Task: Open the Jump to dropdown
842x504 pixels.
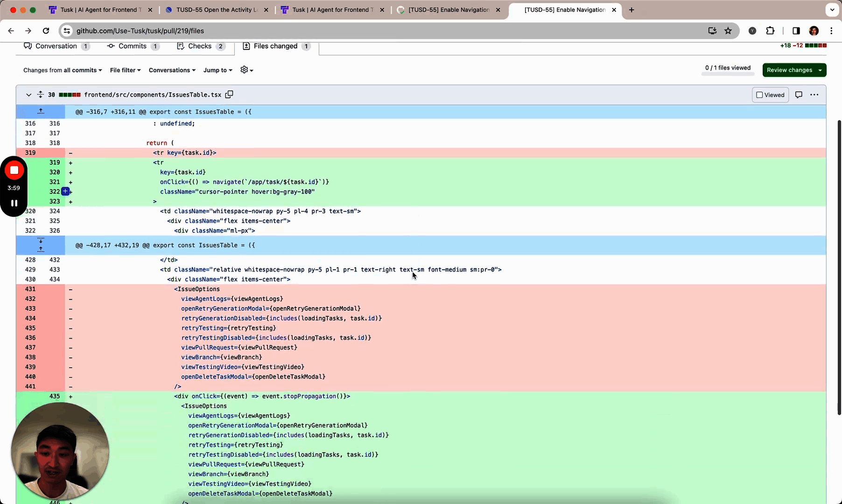Action: (218, 70)
